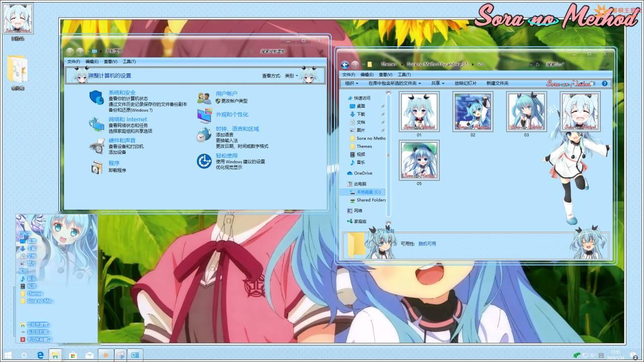Open 文件(F) menu in Control Panel window
This screenshot has height=362, width=644.
(x=74, y=61)
